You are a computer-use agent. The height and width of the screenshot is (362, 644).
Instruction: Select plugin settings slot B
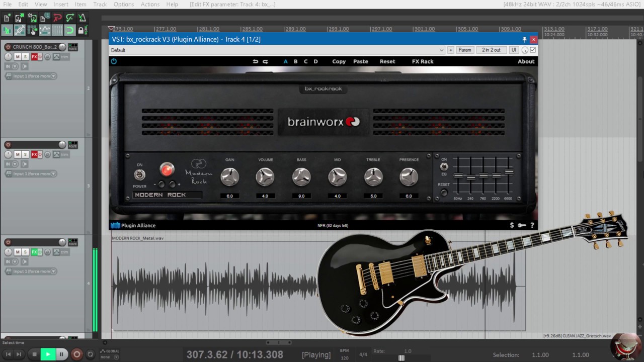coord(295,61)
